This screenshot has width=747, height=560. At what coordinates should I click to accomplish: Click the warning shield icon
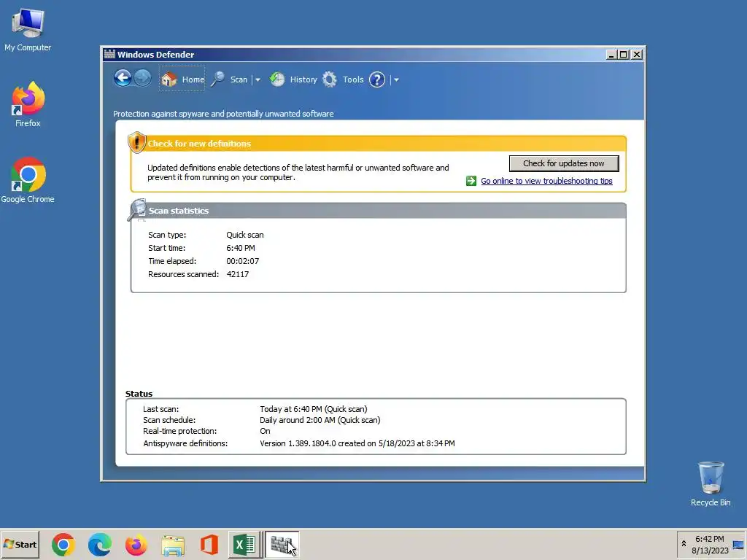(136, 142)
